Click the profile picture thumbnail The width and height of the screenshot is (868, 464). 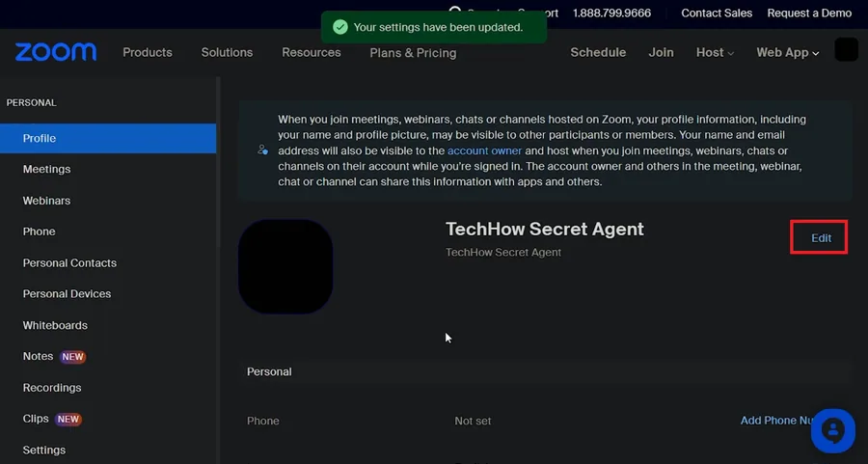coord(285,266)
